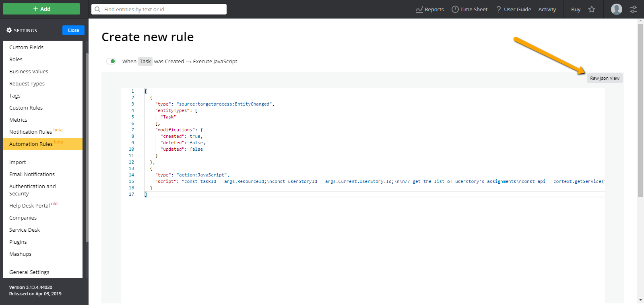
Task: Open Service Desk settings
Action: click(x=43, y=230)
